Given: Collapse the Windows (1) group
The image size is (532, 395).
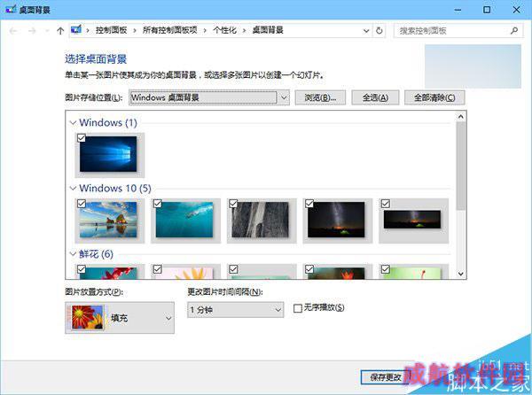Looking at the screenshot, I should [x=73, y=122].
